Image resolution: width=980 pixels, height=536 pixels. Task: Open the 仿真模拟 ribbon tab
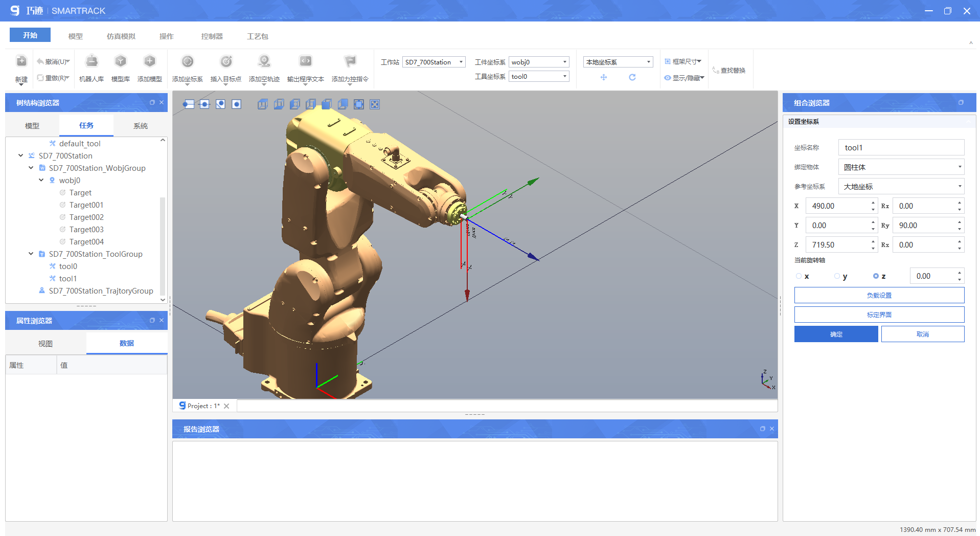(x=121, y=36)
